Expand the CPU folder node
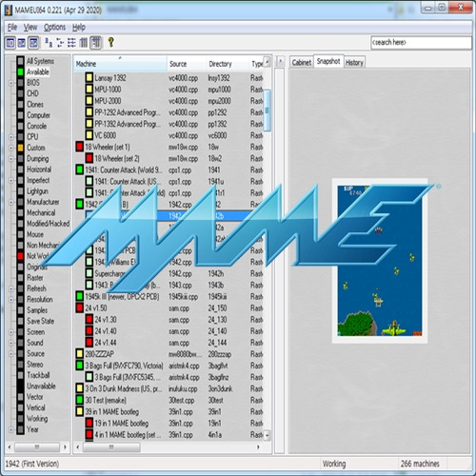The image size is (476, 476). pyautogui.click(x=11, y=137)
